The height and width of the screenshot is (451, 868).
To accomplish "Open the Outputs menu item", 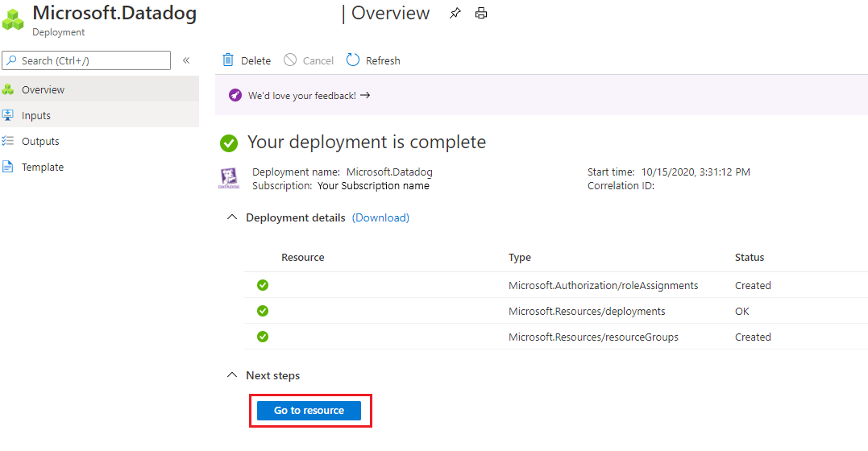I will click(100, 141).
